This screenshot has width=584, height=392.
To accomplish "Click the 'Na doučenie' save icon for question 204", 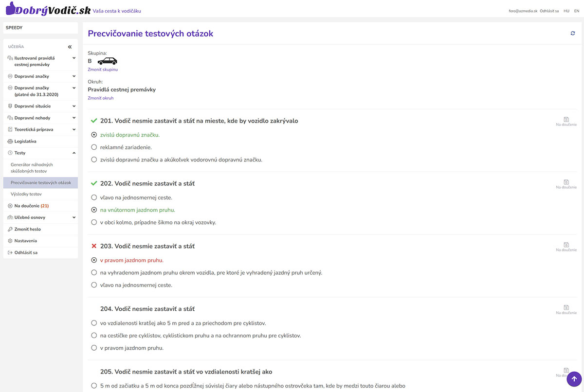I will (x=566, y=308).
